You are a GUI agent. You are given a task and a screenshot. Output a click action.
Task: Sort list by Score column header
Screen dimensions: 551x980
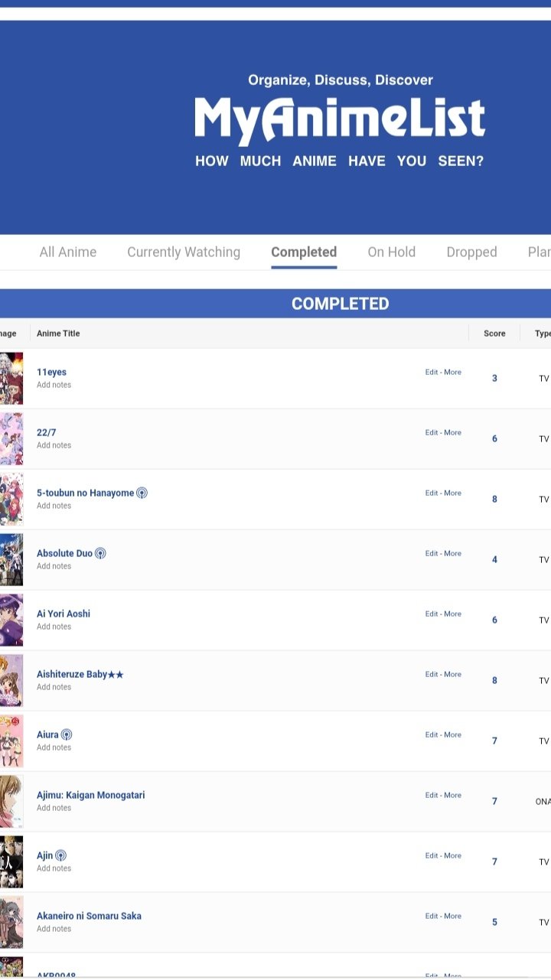coord(494,334)
